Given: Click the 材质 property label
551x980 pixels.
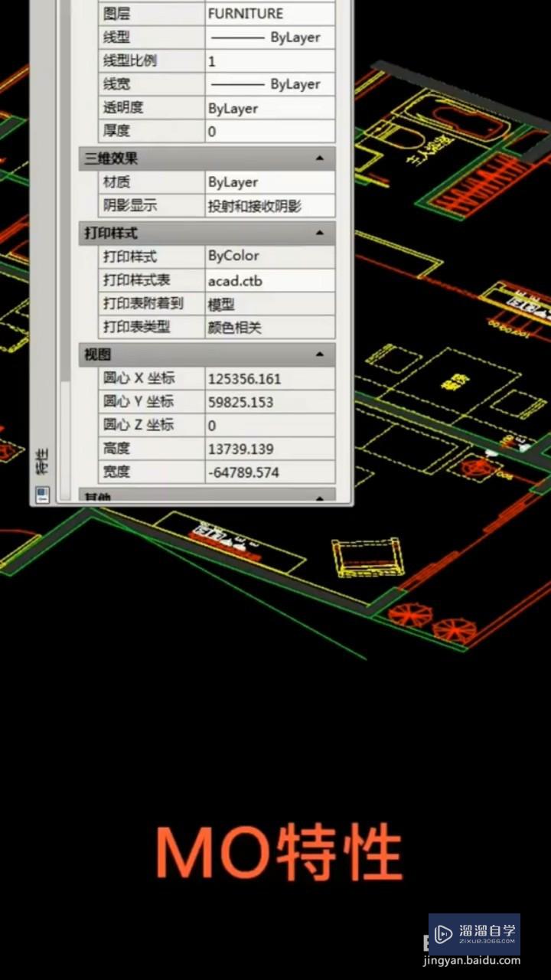Looking at the screenshot, I should coord(117,182).
